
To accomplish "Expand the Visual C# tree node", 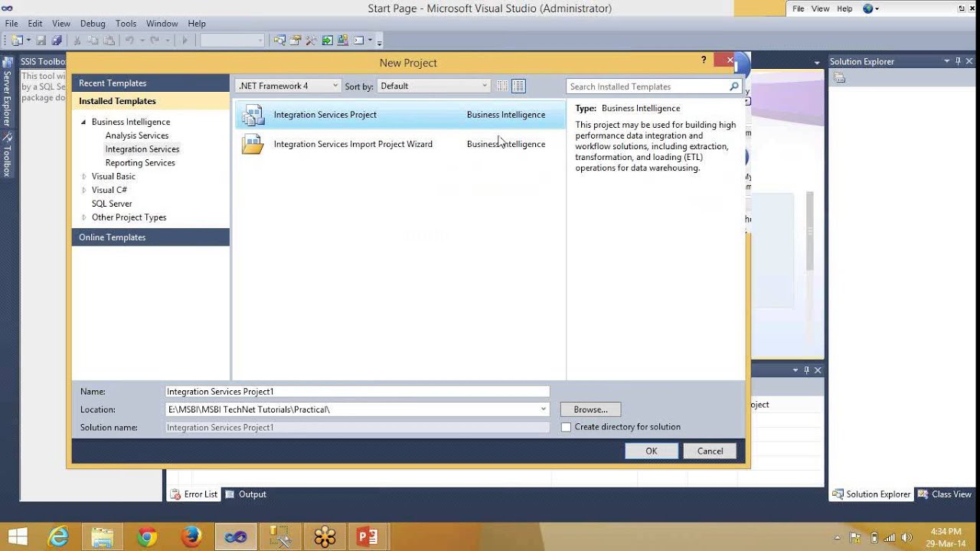I will [x=83, y=190].
